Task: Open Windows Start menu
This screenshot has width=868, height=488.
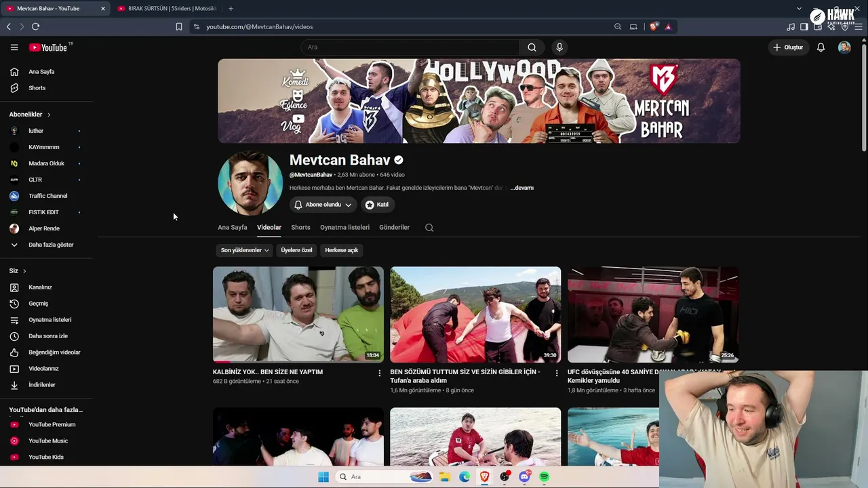Action: [323, 476]
